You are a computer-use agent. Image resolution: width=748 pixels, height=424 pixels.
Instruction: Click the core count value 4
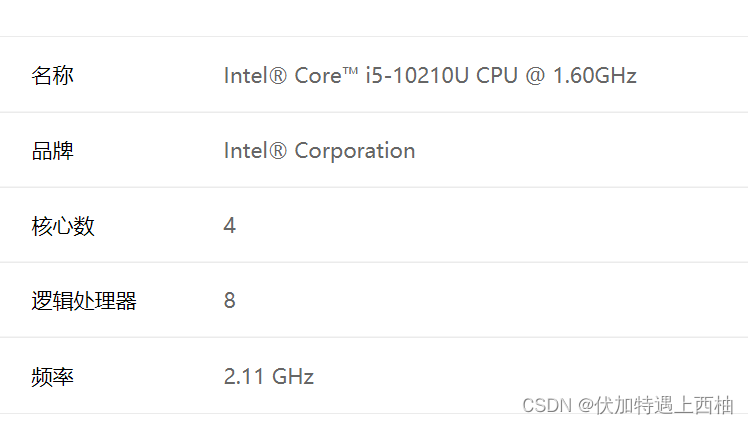[x=229, y=225]
